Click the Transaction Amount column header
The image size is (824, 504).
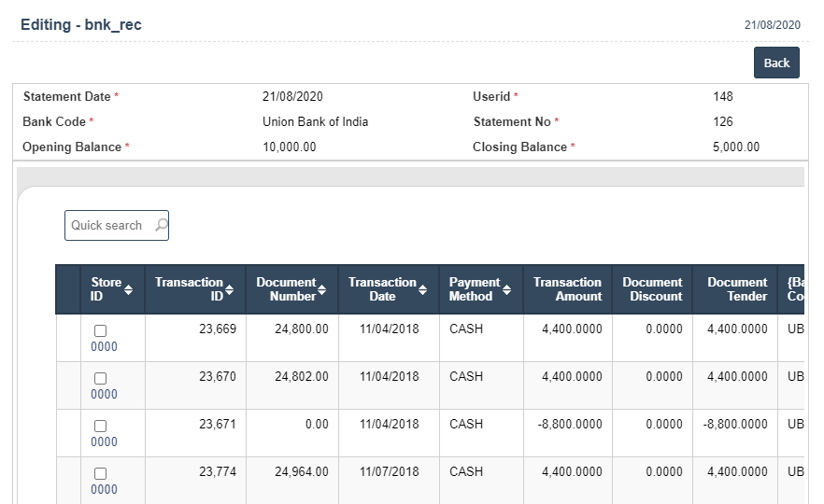(x=568, y=289)
